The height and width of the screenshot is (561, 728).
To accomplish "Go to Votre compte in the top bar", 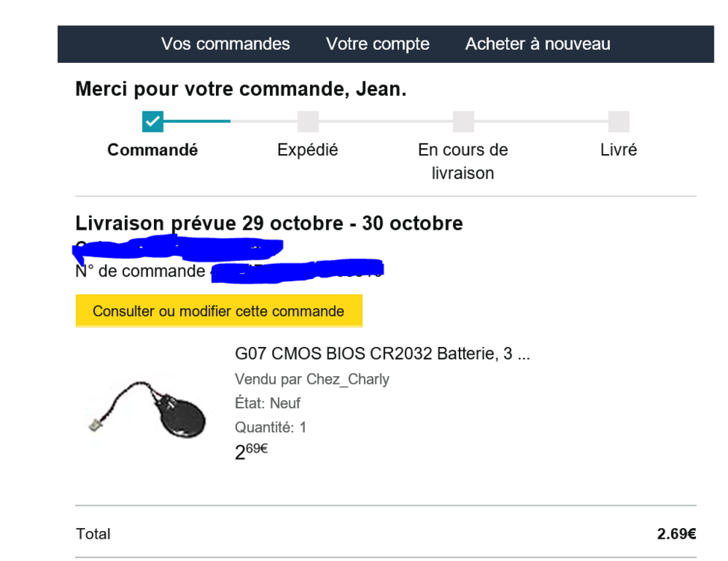I will [x=377, y=44].
